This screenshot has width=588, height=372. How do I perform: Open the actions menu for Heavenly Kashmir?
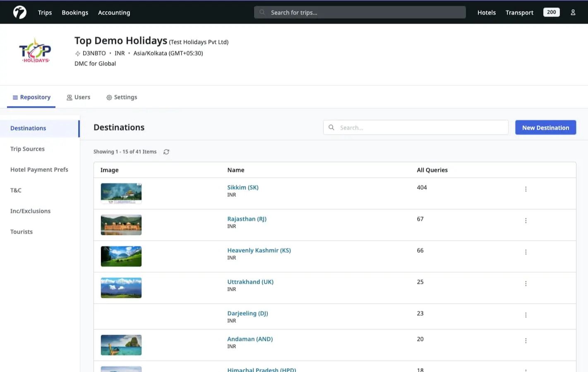point(526,252)
